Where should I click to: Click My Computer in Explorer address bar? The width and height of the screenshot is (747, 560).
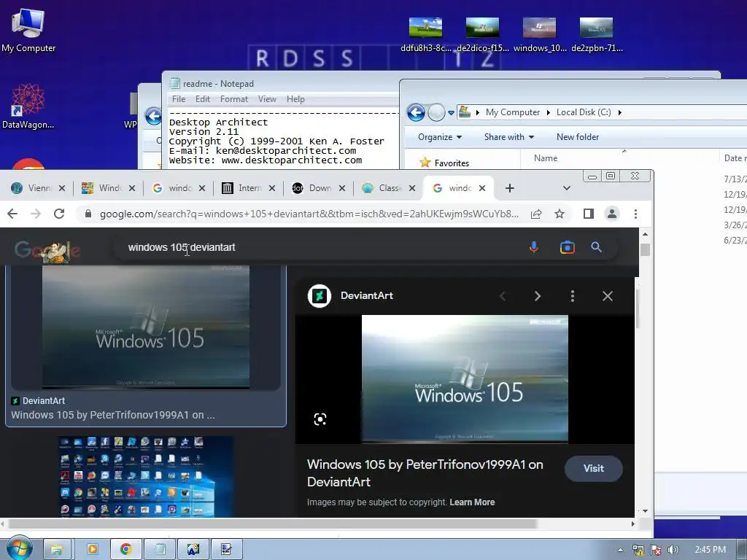click(x=513, y=112)
